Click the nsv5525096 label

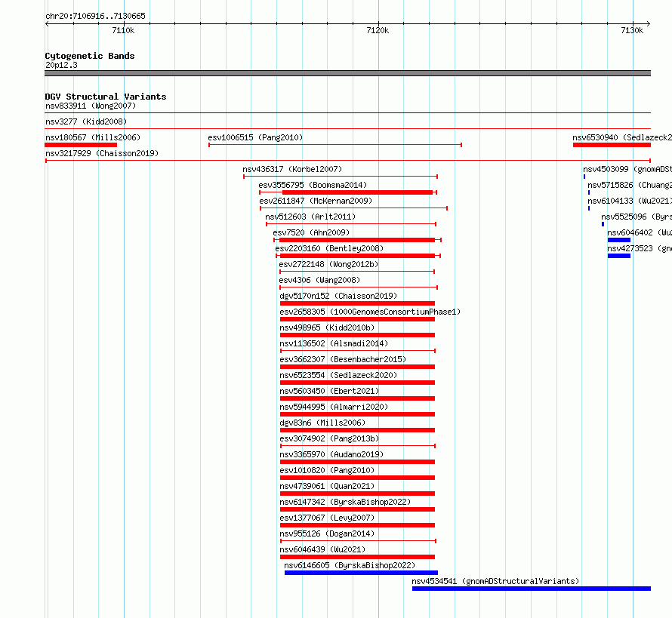click(637, 217)
